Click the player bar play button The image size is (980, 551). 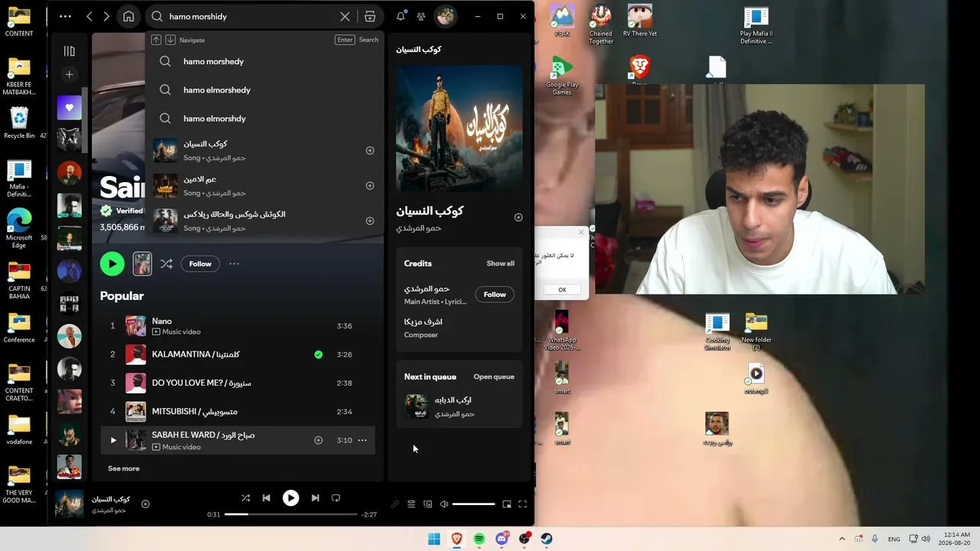tap(291, 498)
